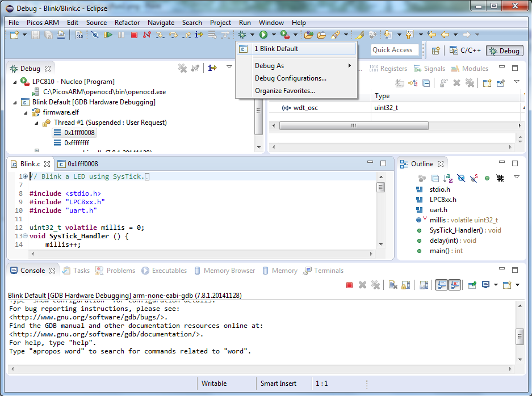Open the Outline view's View Menu triangle

pyautogui.click(x=517, y=176)
